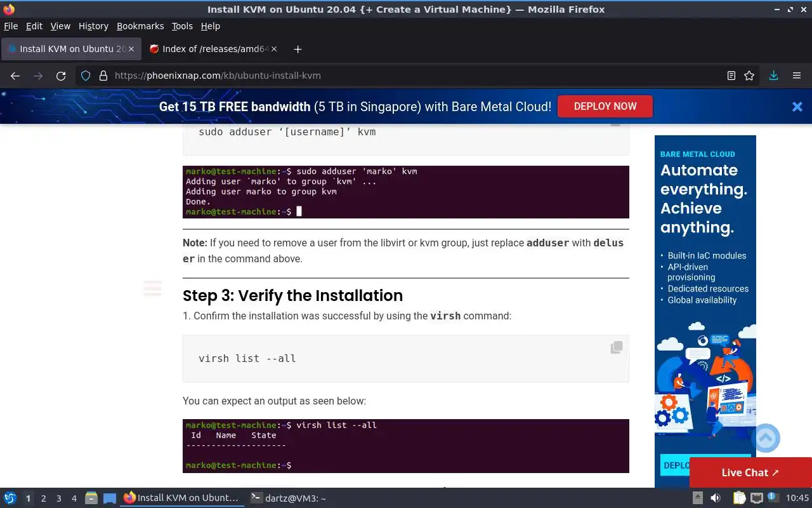This screenshot has width=812, height=508.
Task: Open the dartz@VM3 terminal from taskbar
Action: tap(289, 498)
